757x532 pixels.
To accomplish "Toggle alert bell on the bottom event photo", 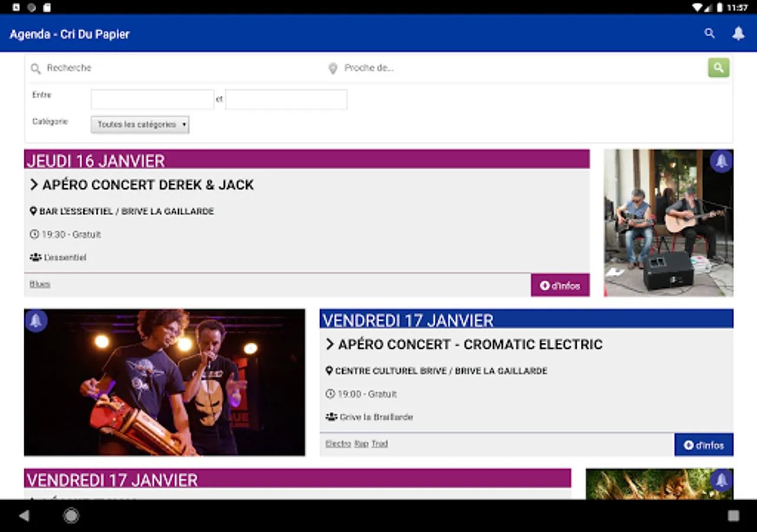I will (x=722, y=480).
